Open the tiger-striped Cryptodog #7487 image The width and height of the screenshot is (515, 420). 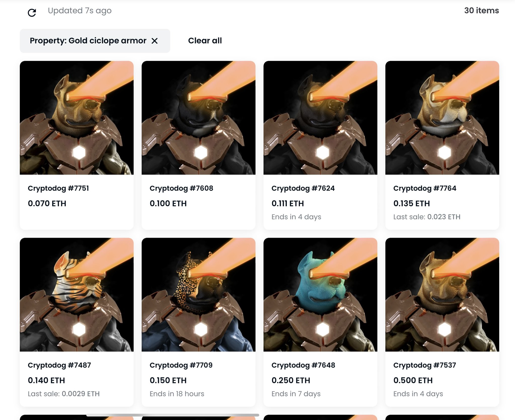point(77,295)
